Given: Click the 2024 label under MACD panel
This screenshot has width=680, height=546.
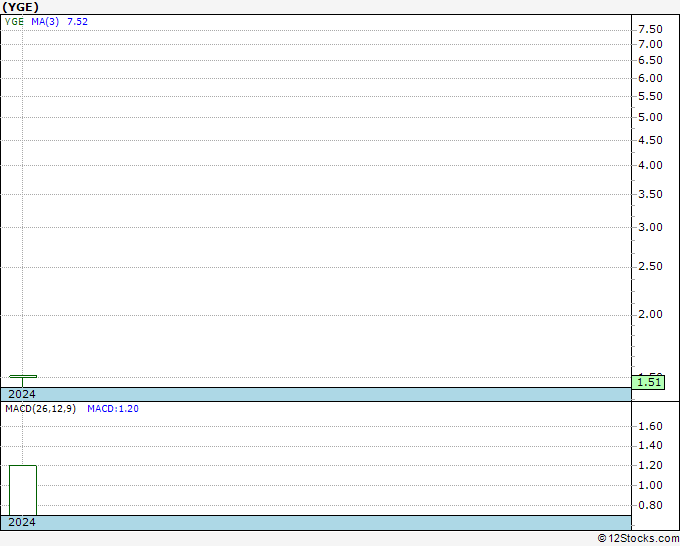Looking at the screenshot, I should pyautogui.click(x=22, y=522).
